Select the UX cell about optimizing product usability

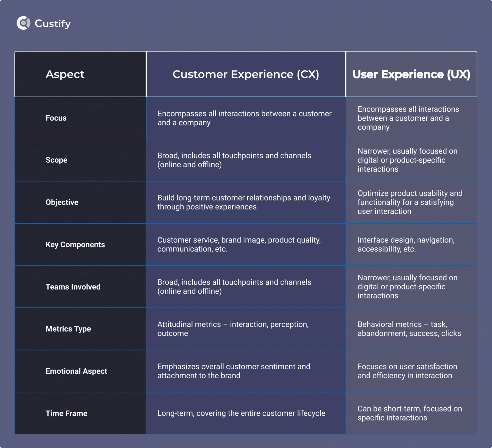(x=410, y=202)
